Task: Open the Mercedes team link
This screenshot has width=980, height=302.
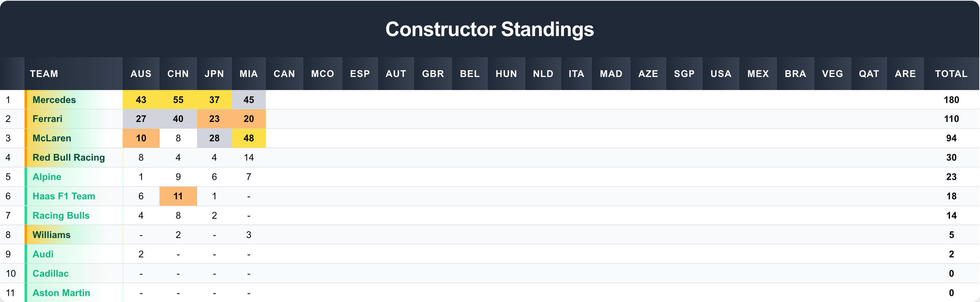Action: click(x=54, y=100)
